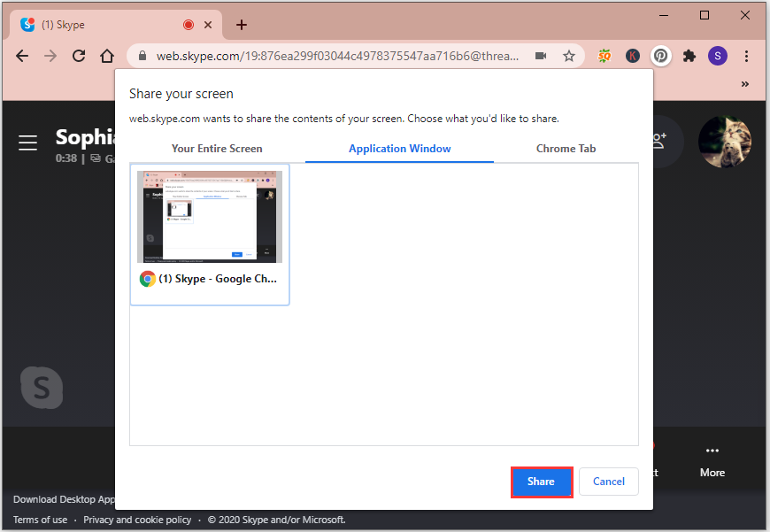The height and width of the screenshot is (532, 770).
Task: Open the SQ extension icon
Action: click(x=604, y=56)
